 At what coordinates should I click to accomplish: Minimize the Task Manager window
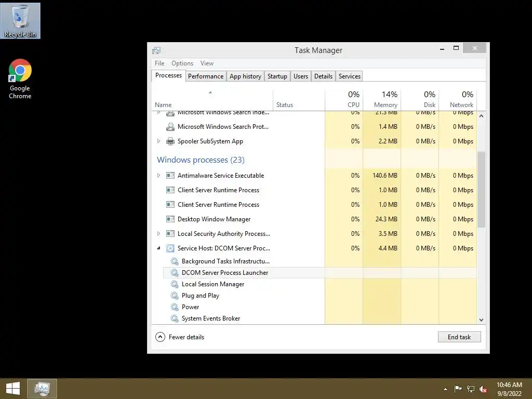(x=442, y=48)
